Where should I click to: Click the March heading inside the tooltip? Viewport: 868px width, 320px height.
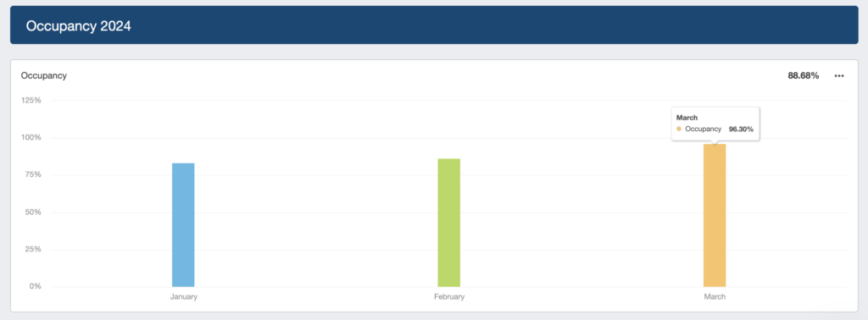687,118
